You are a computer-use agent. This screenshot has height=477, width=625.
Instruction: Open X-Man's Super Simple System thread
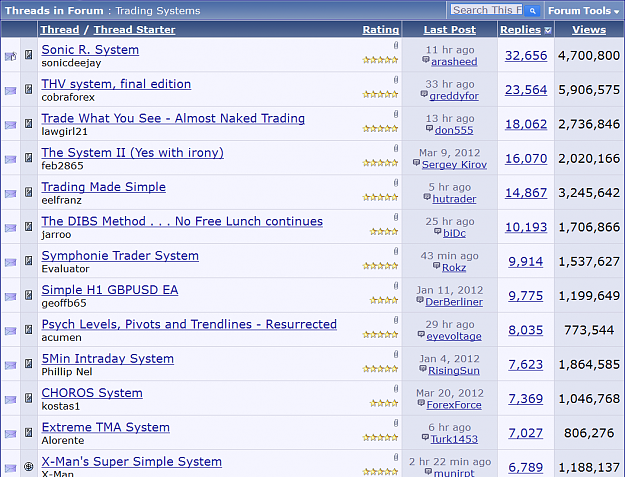(132, 461)
